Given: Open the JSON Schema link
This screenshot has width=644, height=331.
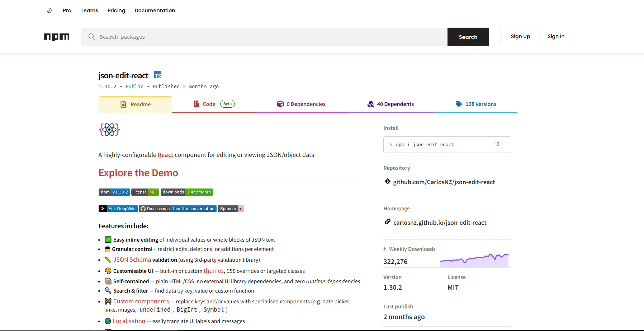Looking at the screenshot, I should [132, 260].
